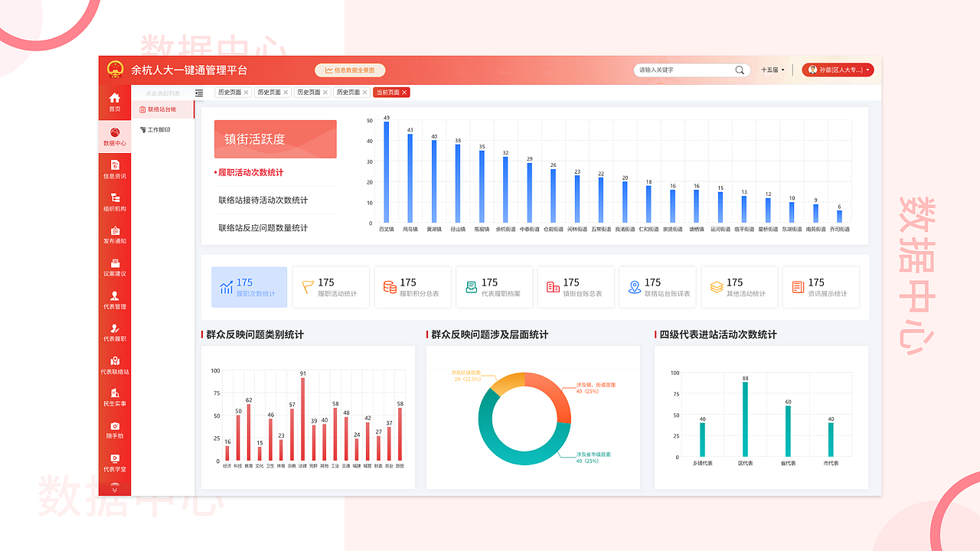980x551 pixels.
Task: Open 代表履职 sidebar section
Action: [x=115, y=333]
